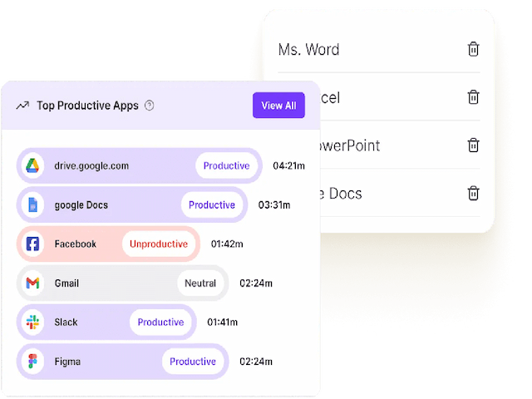Click the Google Docs app icon
The width and height of the screenshot is (532, 399).
click(33, 204)
